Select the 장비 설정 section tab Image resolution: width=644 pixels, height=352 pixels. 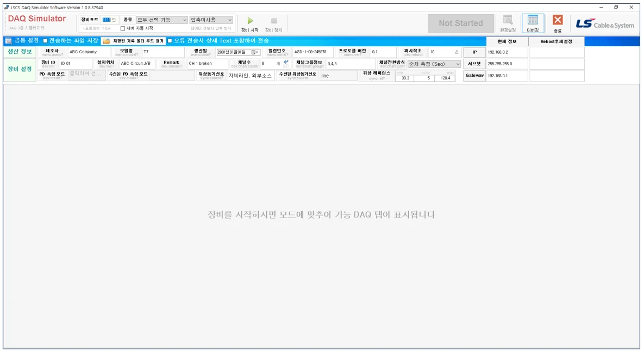20,69
